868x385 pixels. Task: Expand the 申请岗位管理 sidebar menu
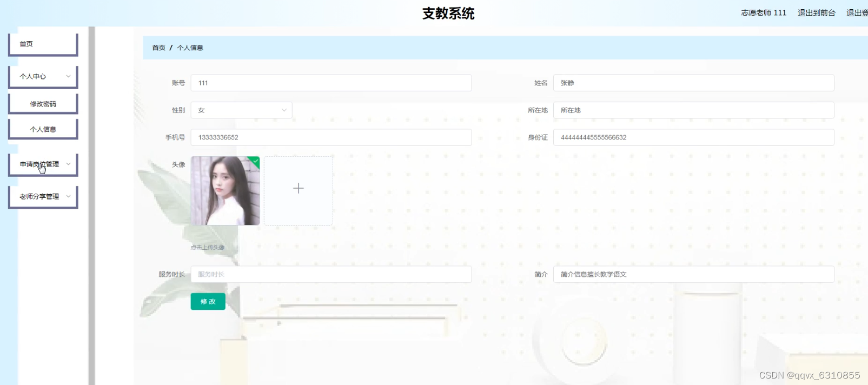[43, 164]
